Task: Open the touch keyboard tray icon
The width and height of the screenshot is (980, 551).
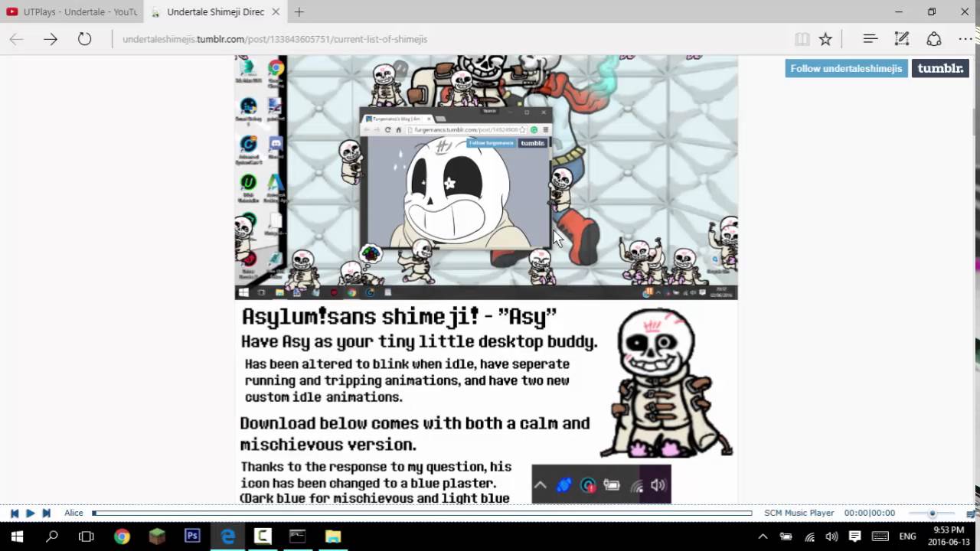Action: click(x=880, y=536)
